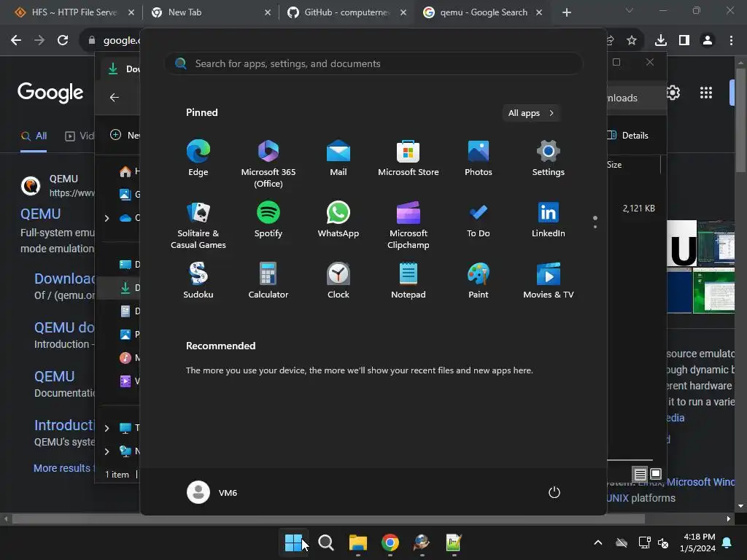The width and height of the screenshot is (747, 560).
Task: Toggle Details pane in File Explorer
Action: click(x=628, y=135)
